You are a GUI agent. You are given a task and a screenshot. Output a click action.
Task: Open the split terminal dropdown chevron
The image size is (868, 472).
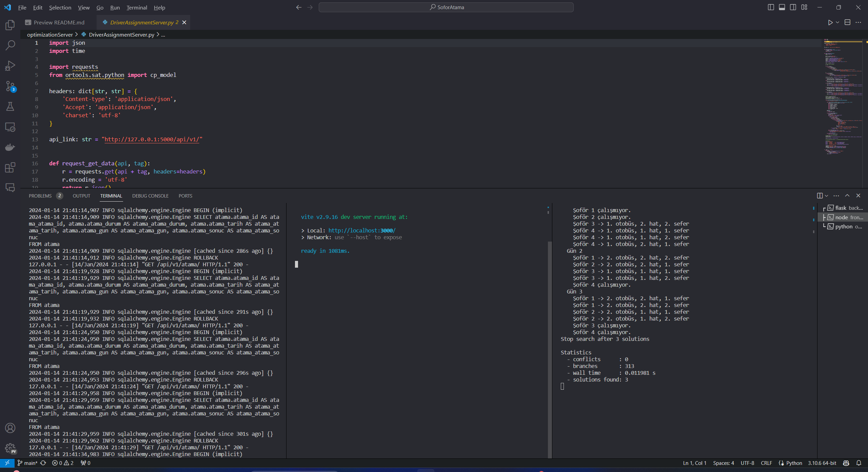click(x=826, y=196)
